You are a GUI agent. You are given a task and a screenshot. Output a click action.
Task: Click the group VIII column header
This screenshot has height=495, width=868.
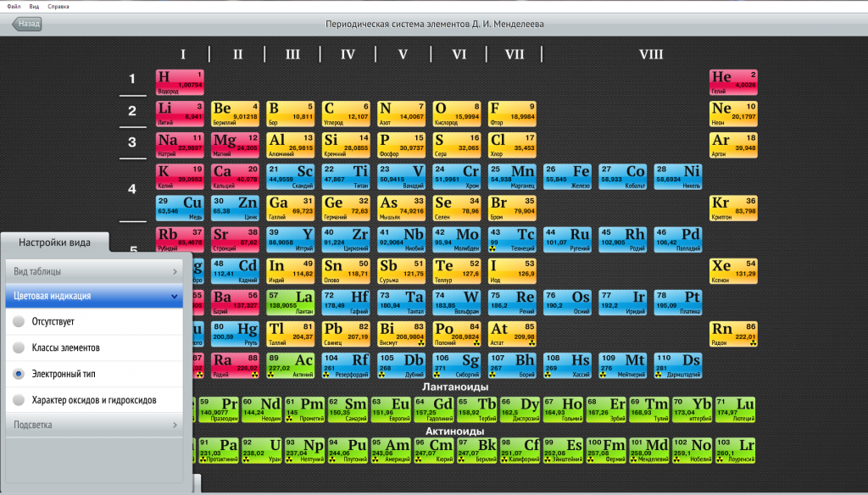tap(650, 54)
